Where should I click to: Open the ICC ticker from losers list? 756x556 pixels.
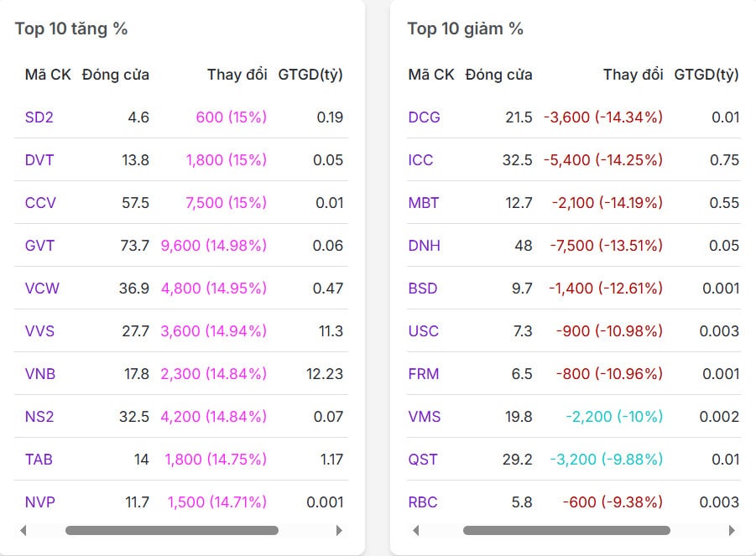(420, 160)
